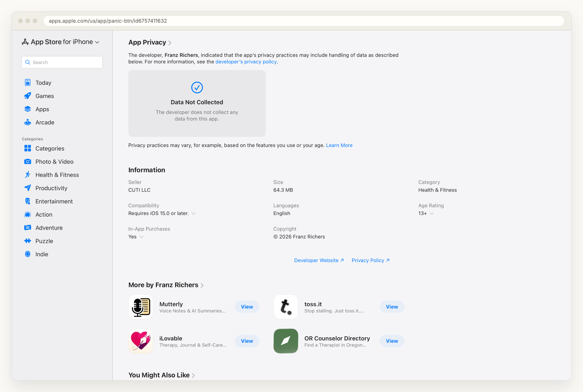Screen dimensions: 583x392
Task: Select Health & Fitness category label
Action: pos(57,175)
